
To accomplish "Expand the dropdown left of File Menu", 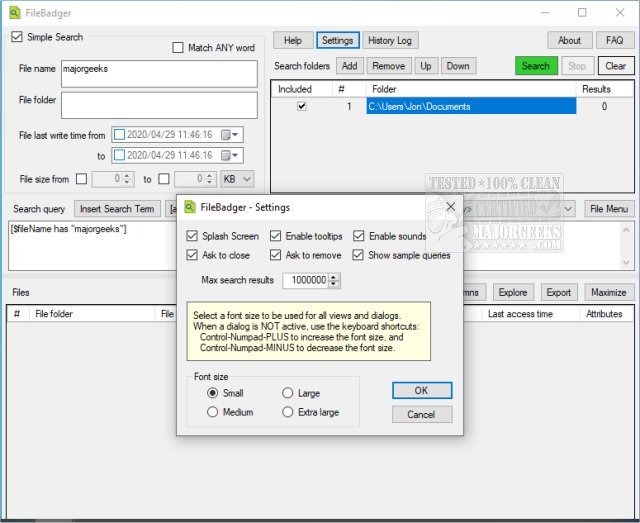I will (x=568, y=209).
